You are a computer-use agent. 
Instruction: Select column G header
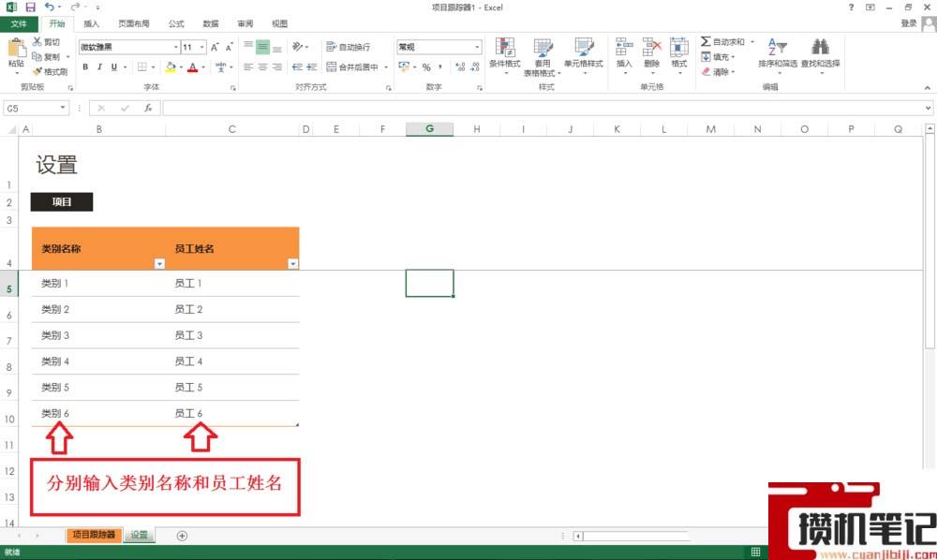coord(430,129)
